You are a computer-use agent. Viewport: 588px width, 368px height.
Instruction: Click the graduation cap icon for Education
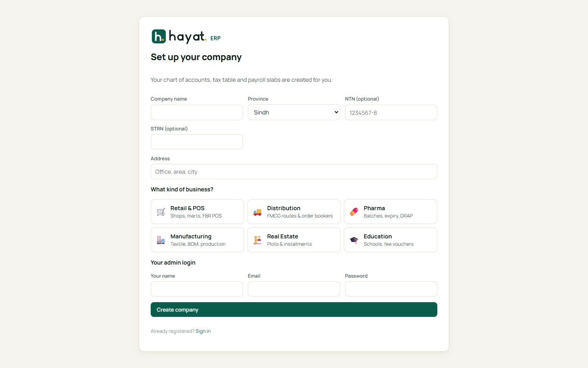[354, 240]
